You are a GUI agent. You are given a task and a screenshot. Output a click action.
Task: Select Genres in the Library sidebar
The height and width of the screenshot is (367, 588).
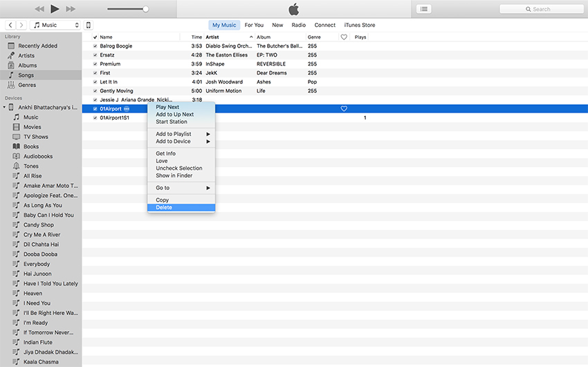[x=28, y=85]
